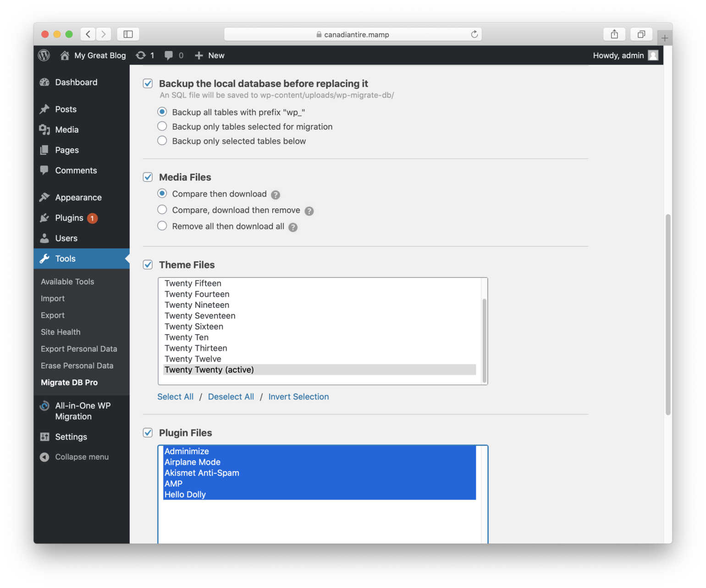706x588 pixels.
Task: Click the Media icon in sidebar
Action: coord(44,130)
